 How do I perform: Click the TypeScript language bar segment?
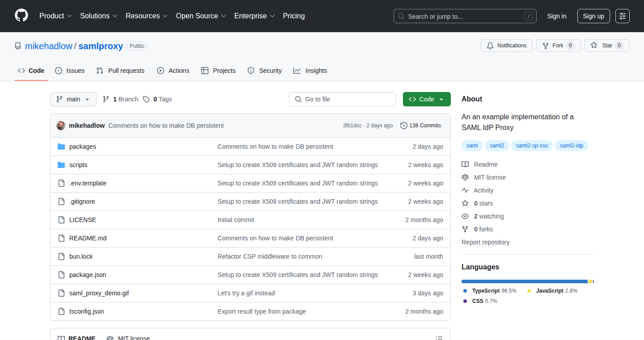[525, 281]
